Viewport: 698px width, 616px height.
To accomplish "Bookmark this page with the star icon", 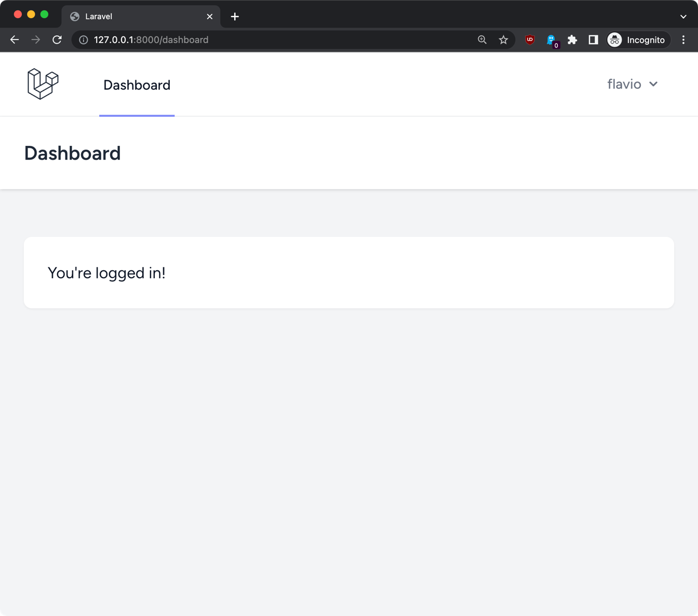I will 503,40.
